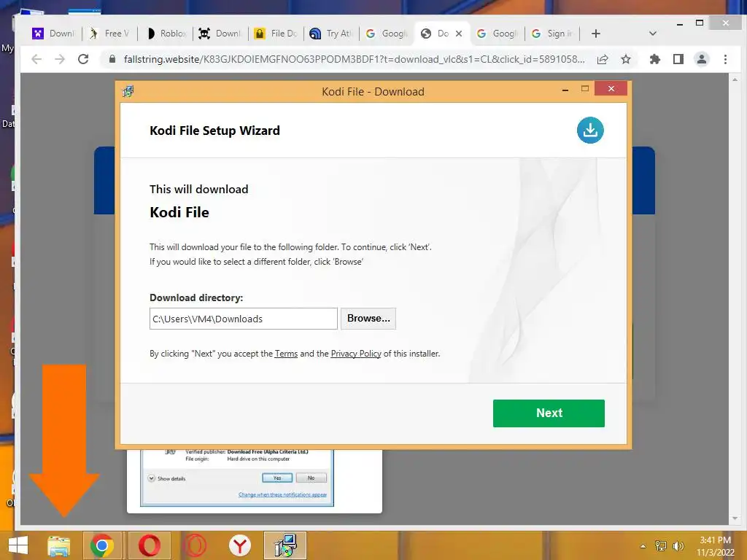Viewport: 747px width, 560px height.
Task: Switch to the Roblox browser tab
Action: pos(166,34)
